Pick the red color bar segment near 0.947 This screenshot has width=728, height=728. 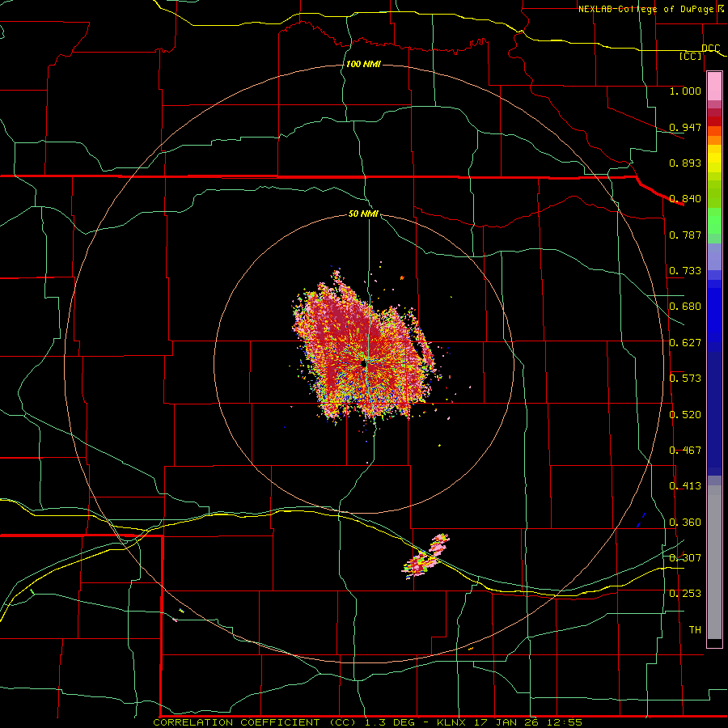(x=714, y=121)
